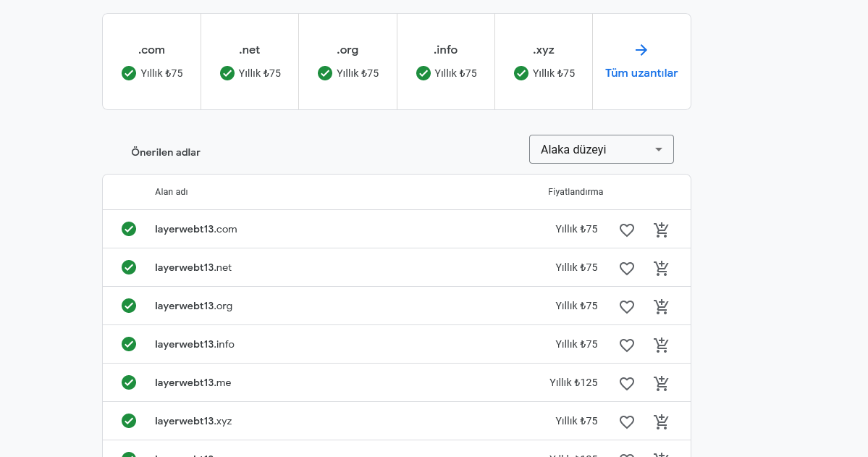This screenshot has width=868, height=457.
Task: Favorite the layerwebt13.info domain
Action: (627, 345)
